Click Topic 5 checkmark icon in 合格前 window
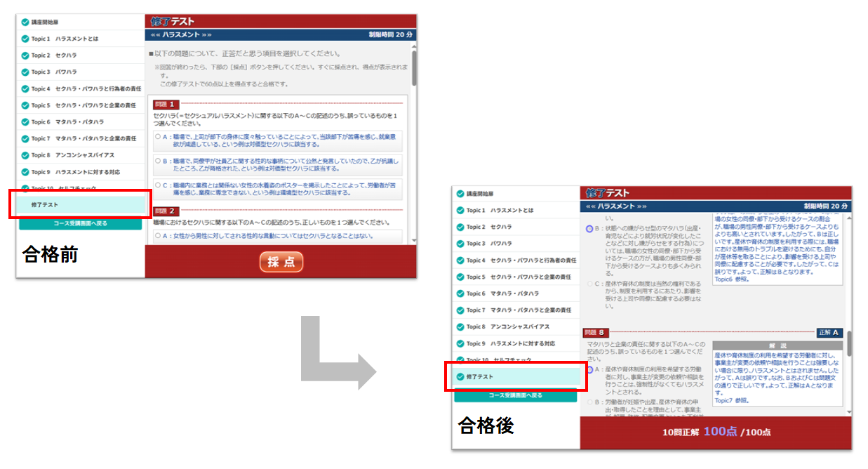 pos(25,105)
